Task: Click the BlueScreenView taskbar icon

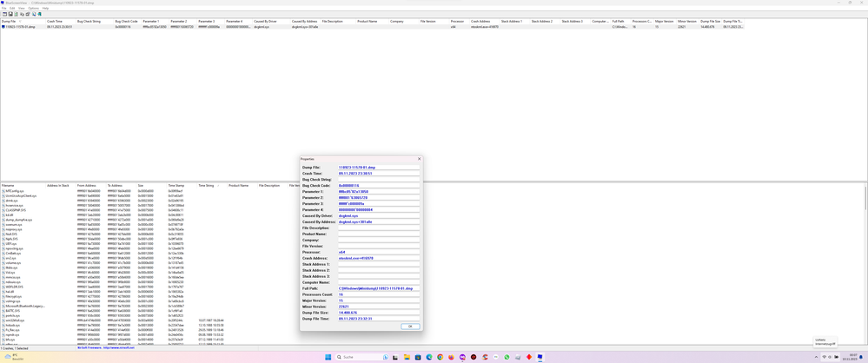Action: click(x=540, y=357)
